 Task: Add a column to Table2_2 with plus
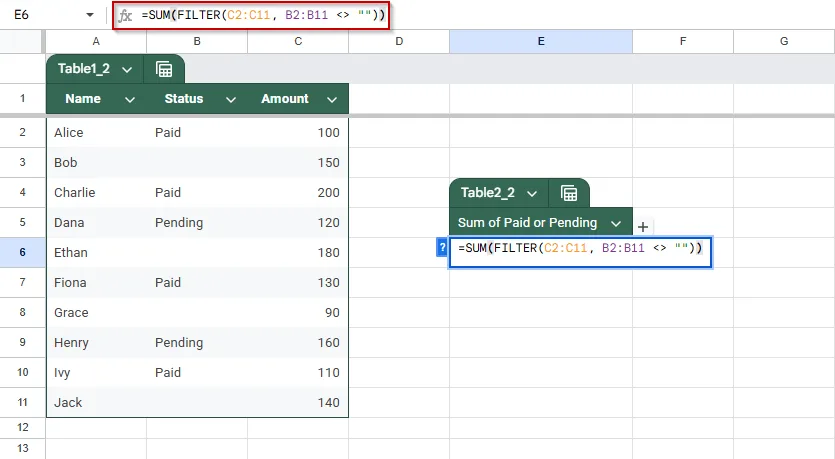pos(643,227)
